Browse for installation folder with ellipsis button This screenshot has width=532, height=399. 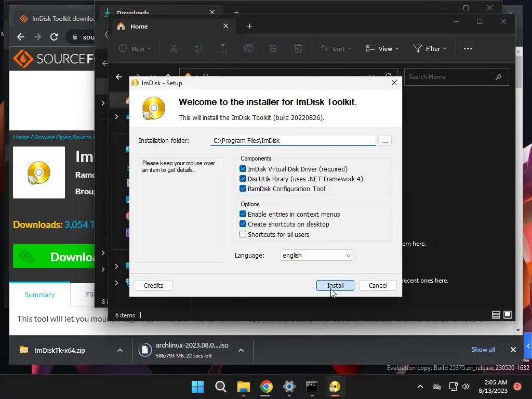385,141
